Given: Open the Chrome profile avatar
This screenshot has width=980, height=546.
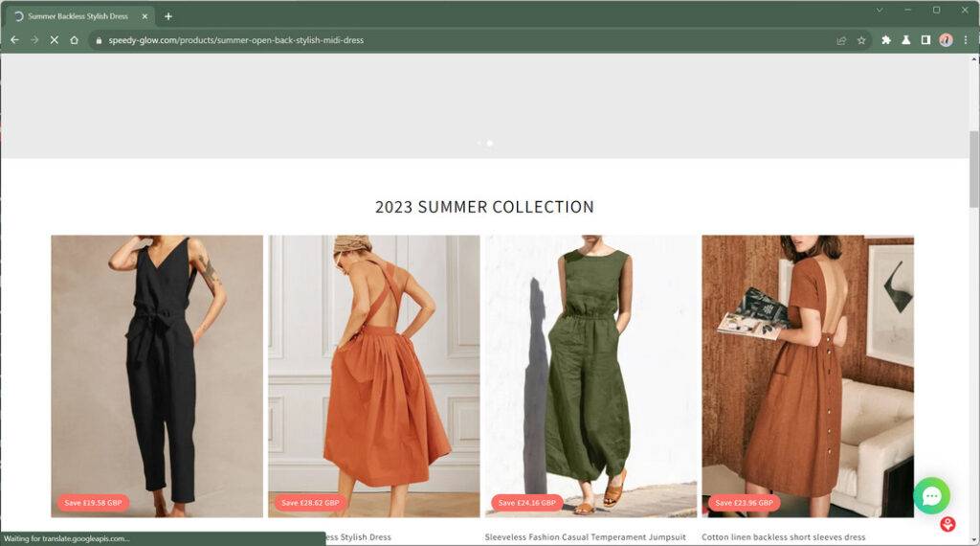Looking at the screenshot, I should [946, 40].
